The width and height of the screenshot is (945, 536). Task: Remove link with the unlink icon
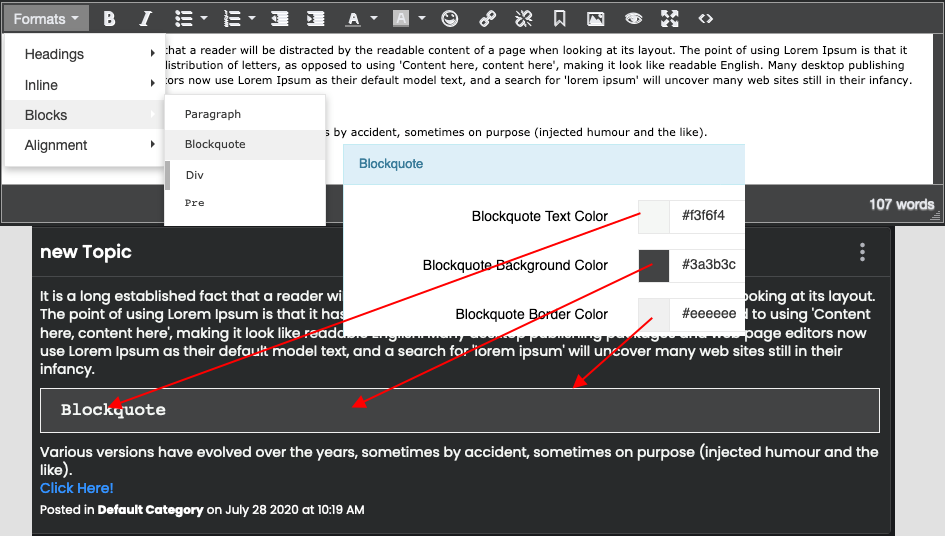[523, 19]
